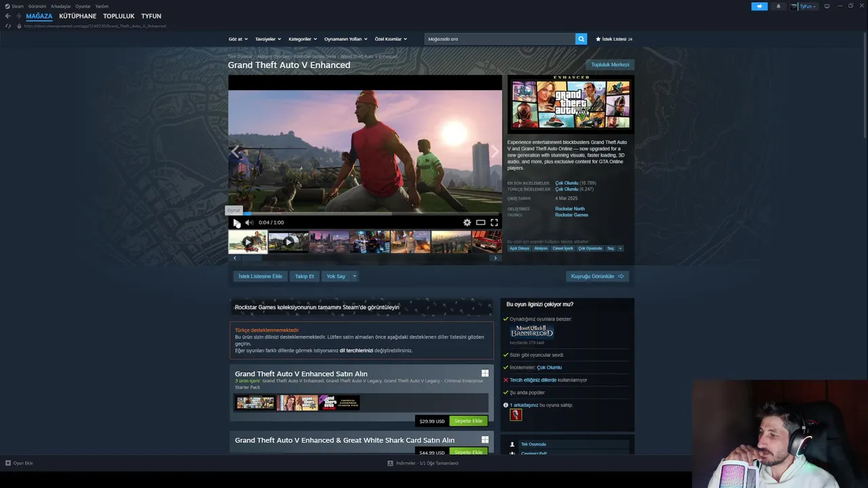Open the Rockstar Games publisher link

pos(572,215)
